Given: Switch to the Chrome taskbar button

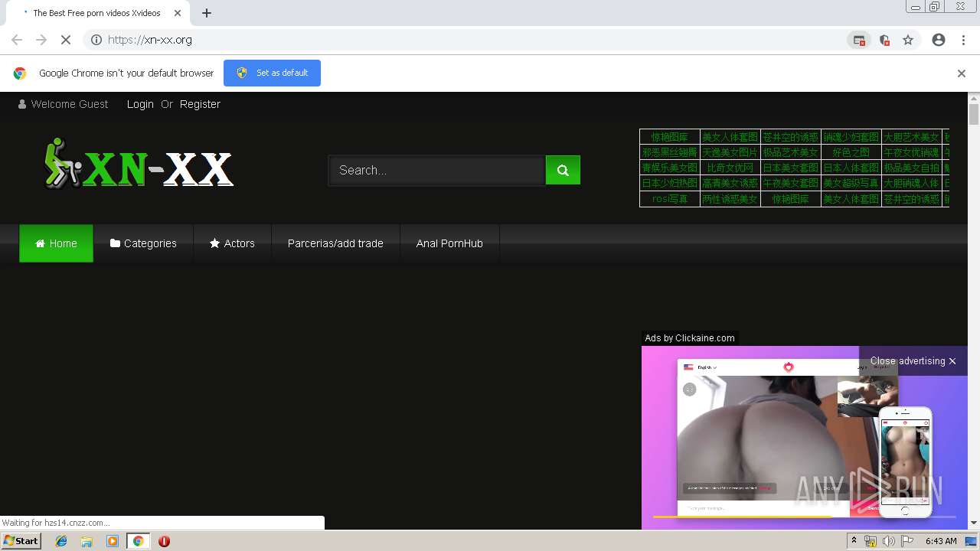Looking at the screenshot, I should (138, 541).
